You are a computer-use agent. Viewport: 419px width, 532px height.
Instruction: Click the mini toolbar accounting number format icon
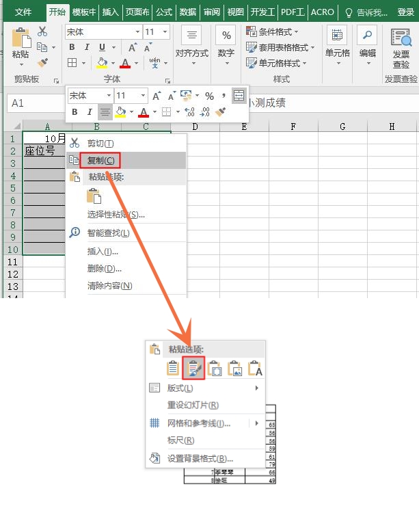tap(186, 96)
